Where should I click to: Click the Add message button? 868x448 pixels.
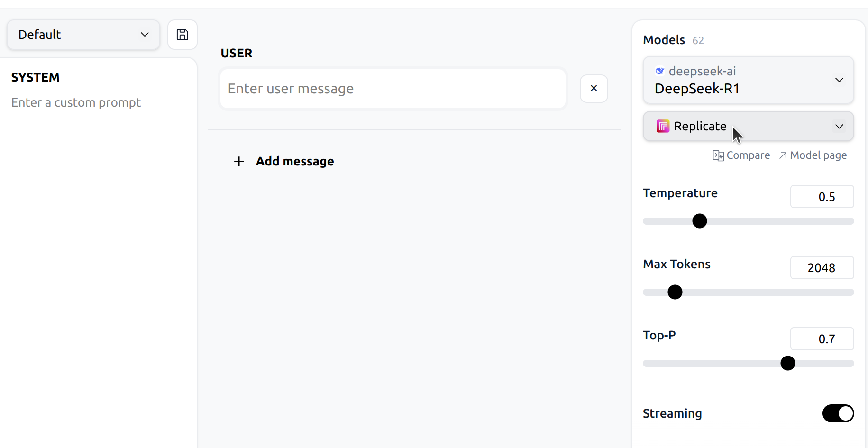tap(294, 162)
